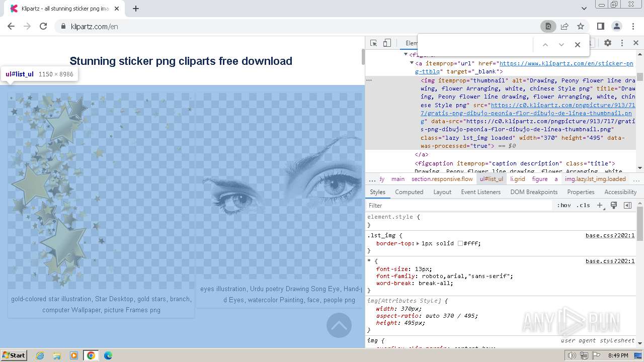
Task: Focus the styles Filter field
Action: tap(459, 206)
